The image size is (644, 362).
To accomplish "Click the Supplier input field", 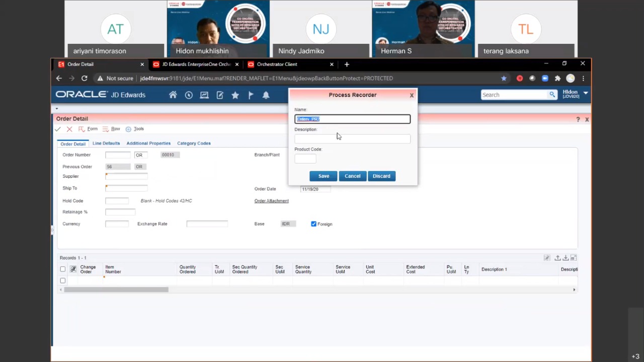I will [126, 176].
